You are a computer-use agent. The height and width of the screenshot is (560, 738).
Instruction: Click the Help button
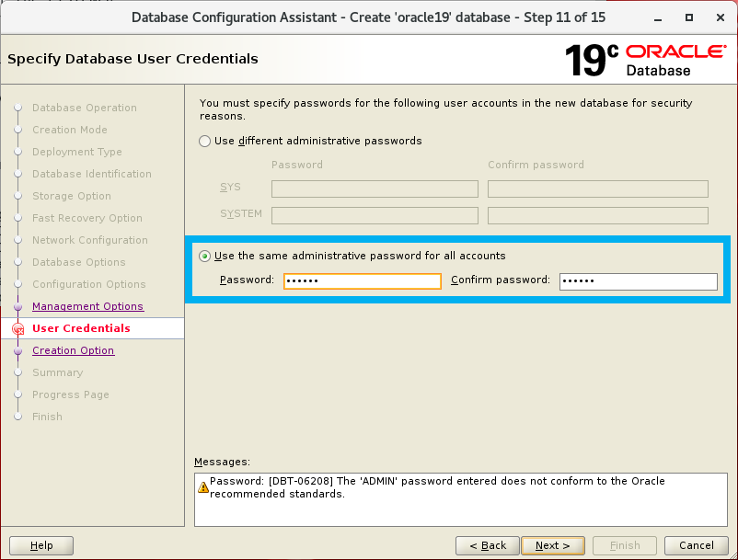pos(41,545)
